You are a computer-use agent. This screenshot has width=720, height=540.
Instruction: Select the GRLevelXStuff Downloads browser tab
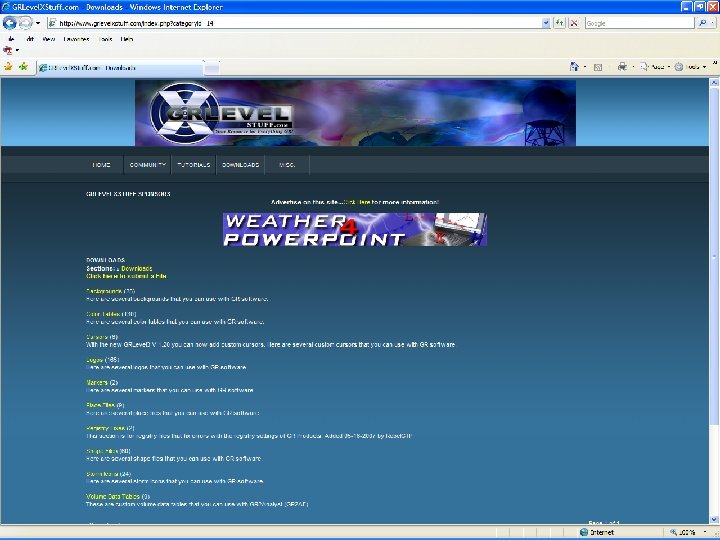click(x=120, y=68)
